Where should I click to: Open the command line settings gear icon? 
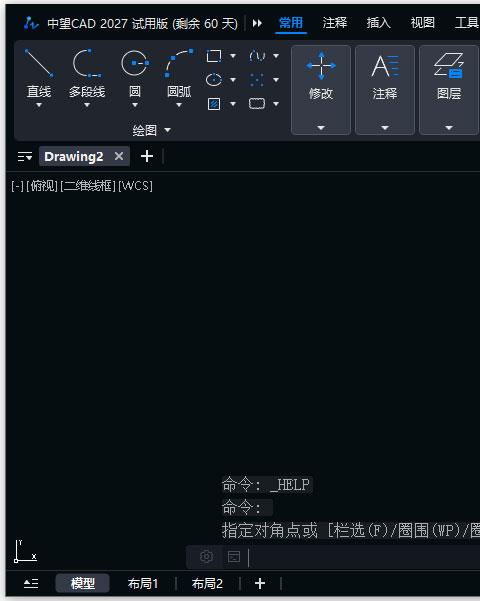pyautogui.click(x=206, y=556)
